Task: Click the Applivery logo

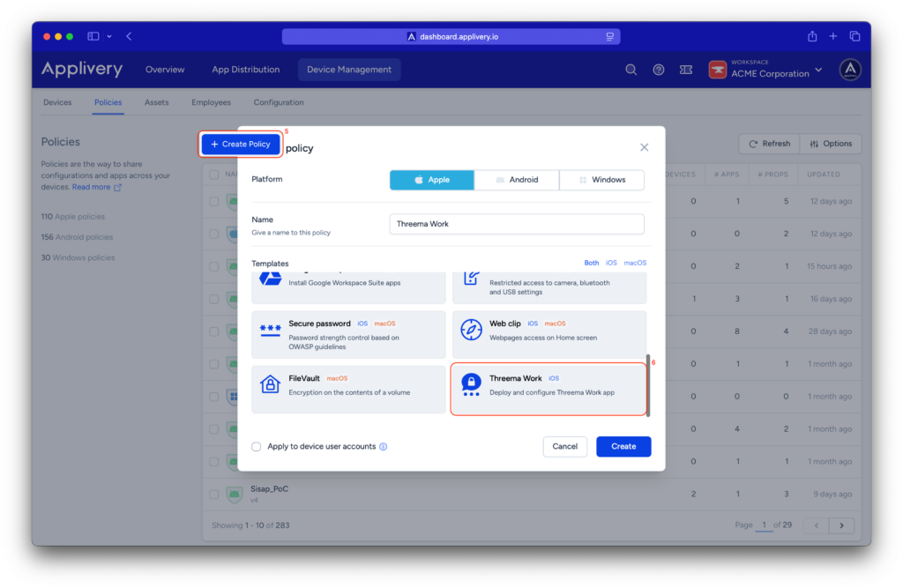Action: (x=82, y=69)
